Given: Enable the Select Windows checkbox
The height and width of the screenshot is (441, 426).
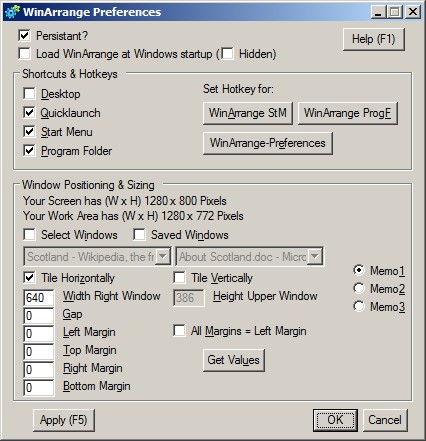Looking at the screenshot, I should pos(29,235).
